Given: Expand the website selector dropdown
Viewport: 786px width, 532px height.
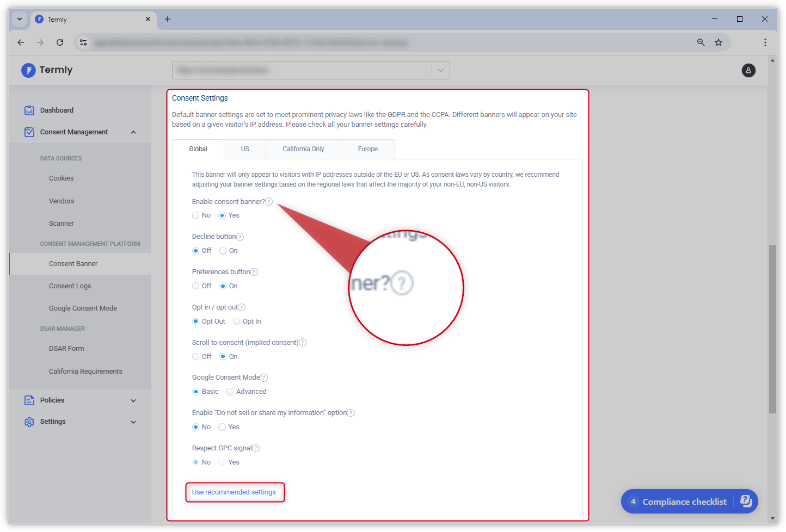Looking at the screenshot, I should coord(440,70).
